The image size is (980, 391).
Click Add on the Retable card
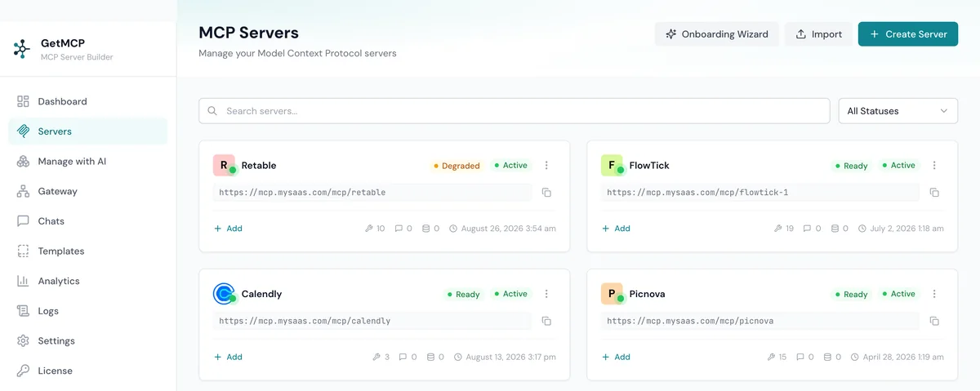(228, 229)
